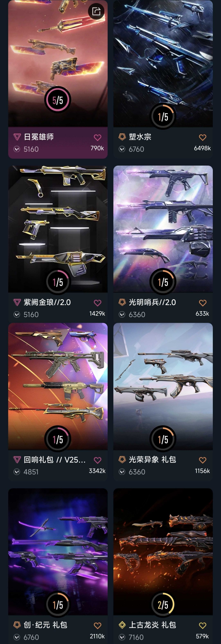Open the 紫阙金琅//2.0 bundle title
Screen dimensions: 221x644
pyautogui.click(x=47, y=302)
